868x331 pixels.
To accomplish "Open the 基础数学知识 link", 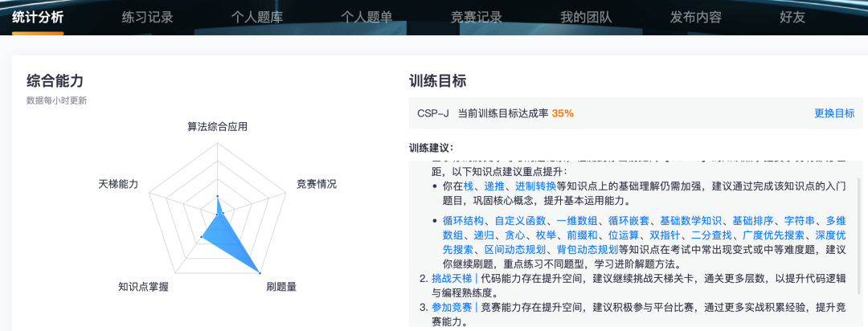I will 692,220.
